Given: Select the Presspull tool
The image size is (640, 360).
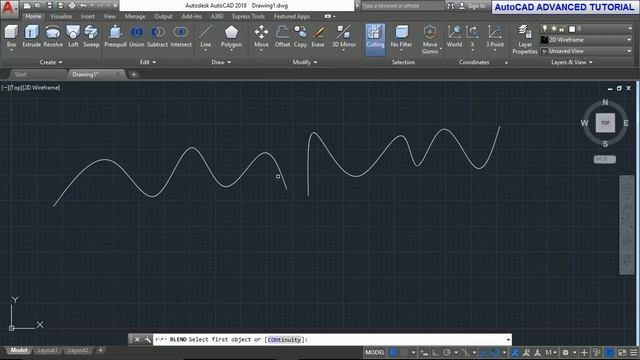Looking at the screenshot, I should pyautogui.click(x=115, y=36).
